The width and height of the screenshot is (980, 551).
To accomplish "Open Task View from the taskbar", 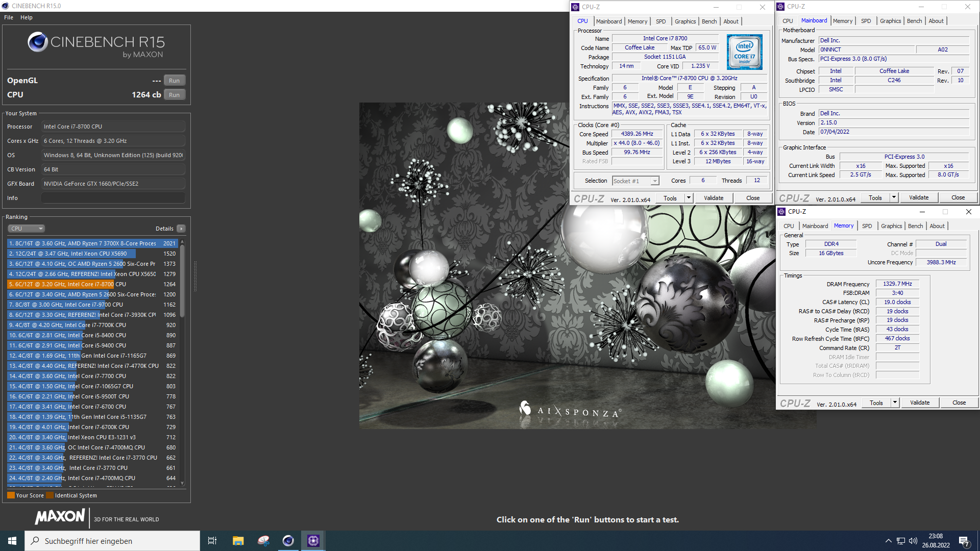I will pyautogui.click(x=212, y=541).
